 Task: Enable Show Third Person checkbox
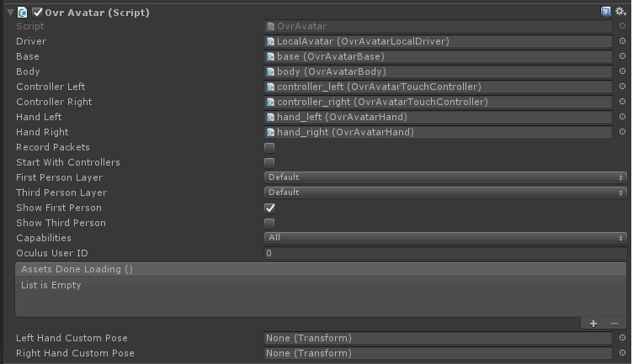point(269,224)
